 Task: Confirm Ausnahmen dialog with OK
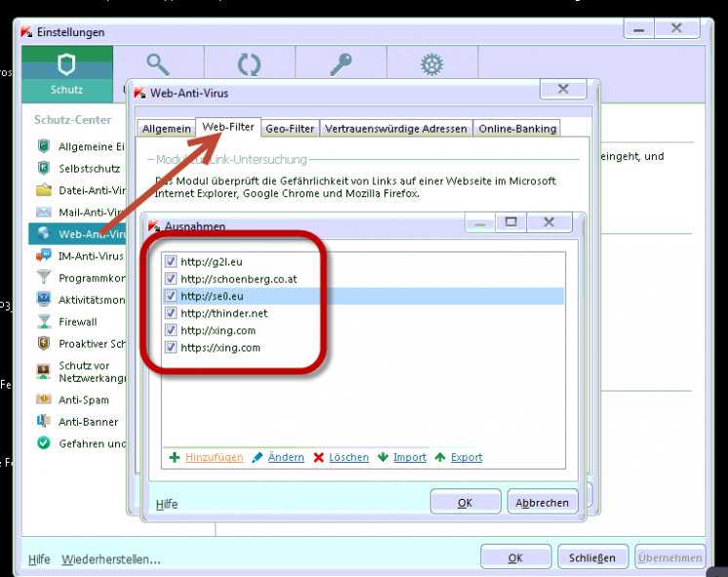pos(465,502)
